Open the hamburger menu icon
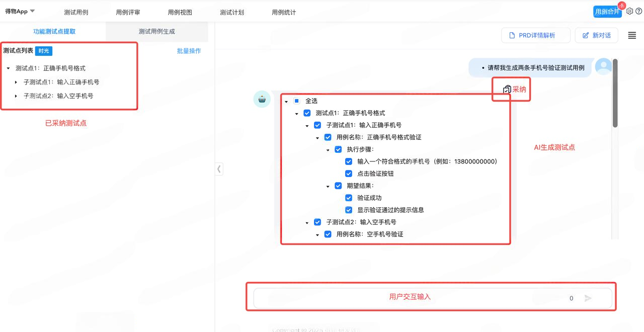The height and width of the screenshot is (332, 644). click(x=632, y=35)
